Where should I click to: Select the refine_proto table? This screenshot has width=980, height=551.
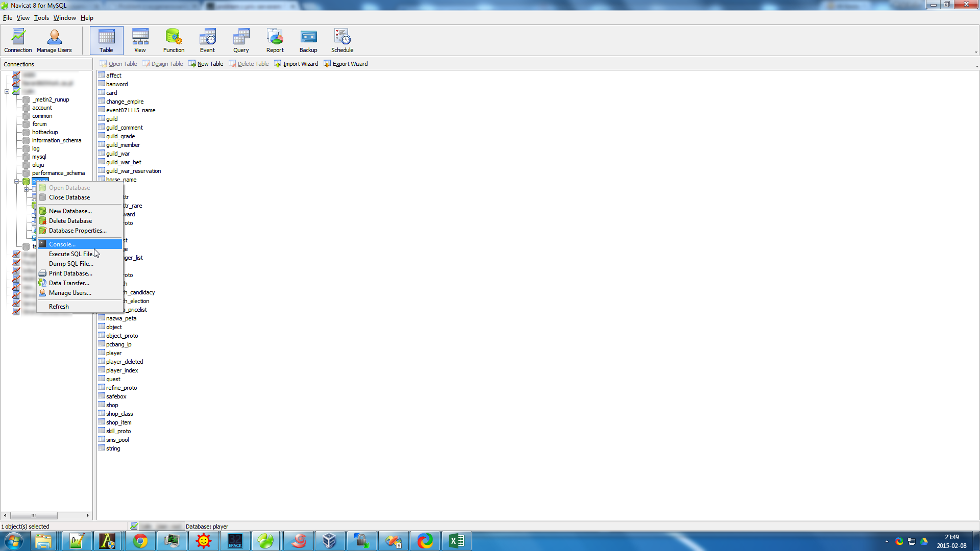click(x=121, y=388)
